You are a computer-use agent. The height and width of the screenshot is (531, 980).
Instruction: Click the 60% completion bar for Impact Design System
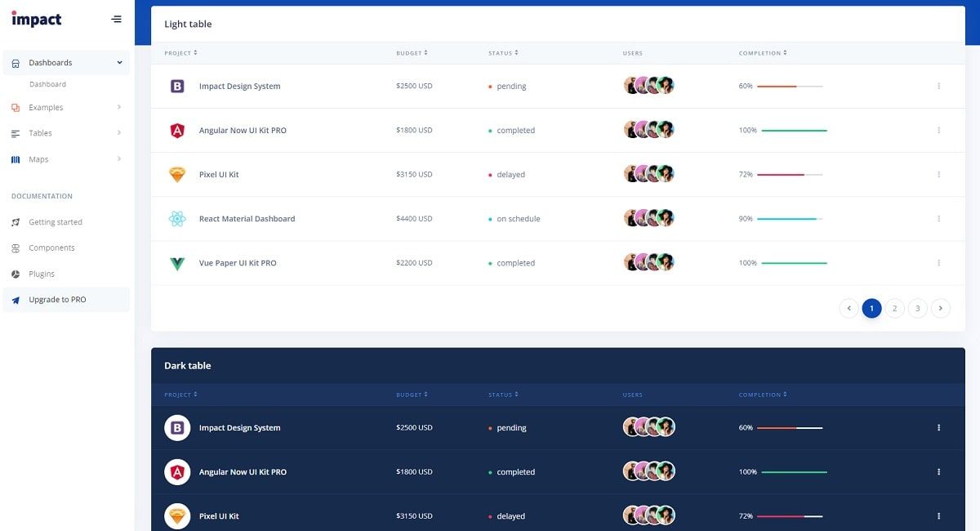tap(784, 85)
